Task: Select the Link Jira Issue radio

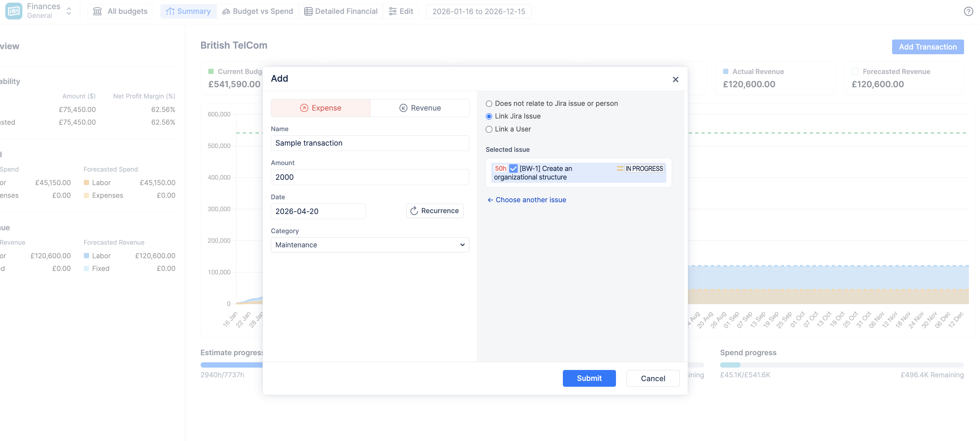Action: click(489, 116)
